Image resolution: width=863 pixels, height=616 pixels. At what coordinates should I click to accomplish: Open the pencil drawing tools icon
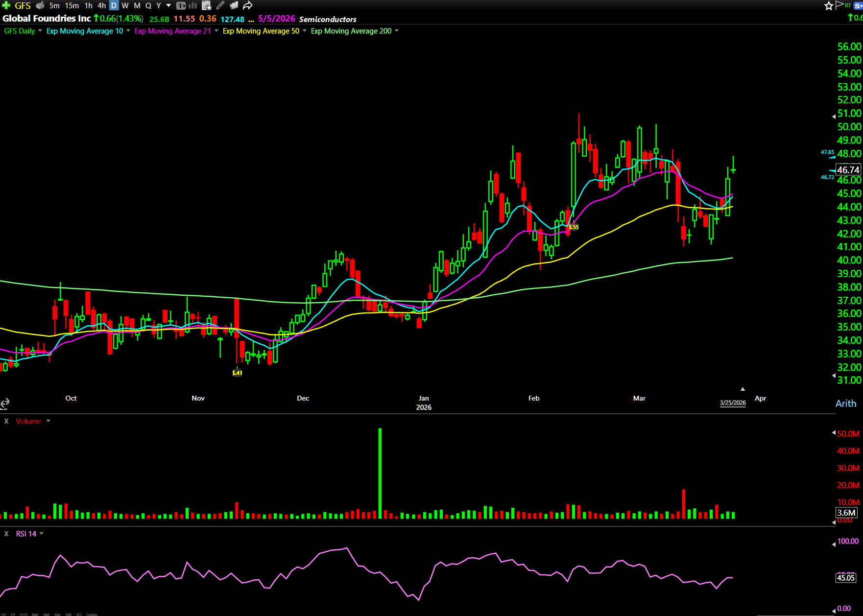point(220,6)
